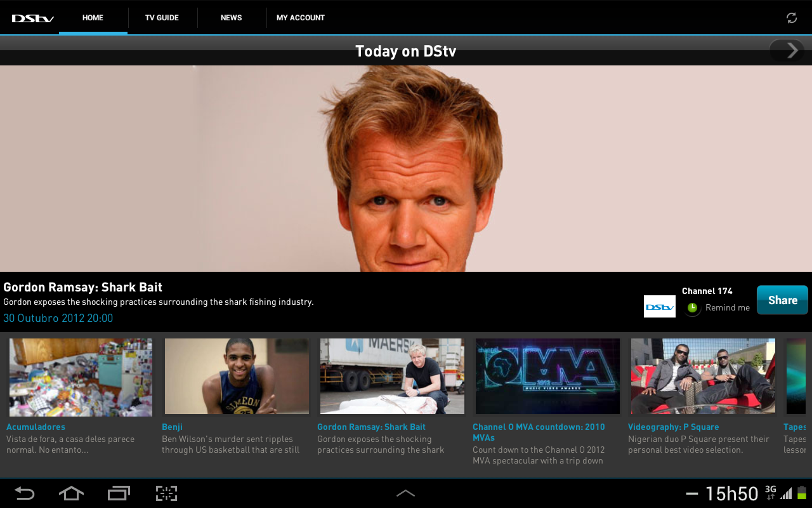This screenshot has height=508, width=812.
Task: Tap the Android home icon
Action: [x=71, y=493]
